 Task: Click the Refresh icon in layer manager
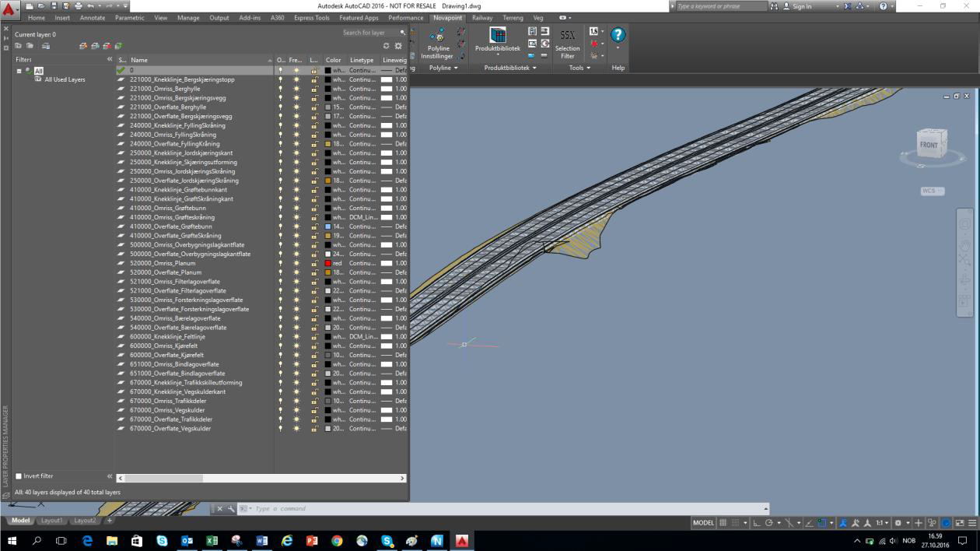click(x=386, y=46)
